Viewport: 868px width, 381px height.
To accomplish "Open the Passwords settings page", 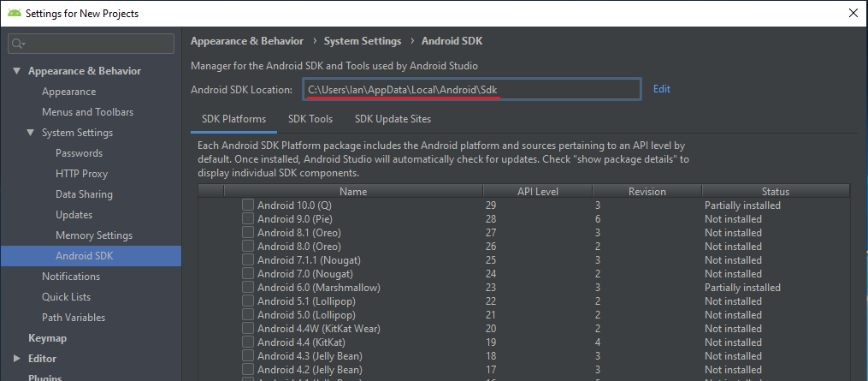I will [80, 153].
